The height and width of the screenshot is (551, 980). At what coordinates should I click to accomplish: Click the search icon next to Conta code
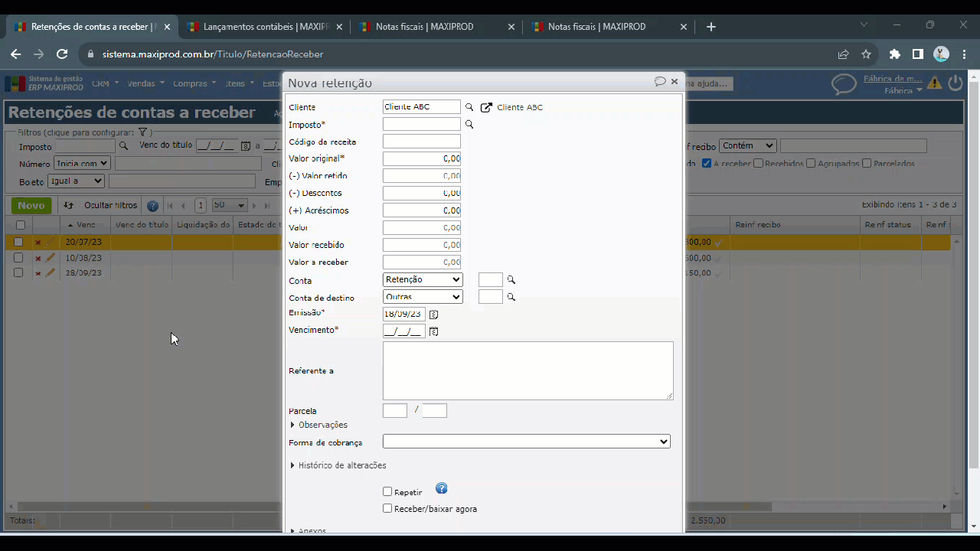pos(511,280)
